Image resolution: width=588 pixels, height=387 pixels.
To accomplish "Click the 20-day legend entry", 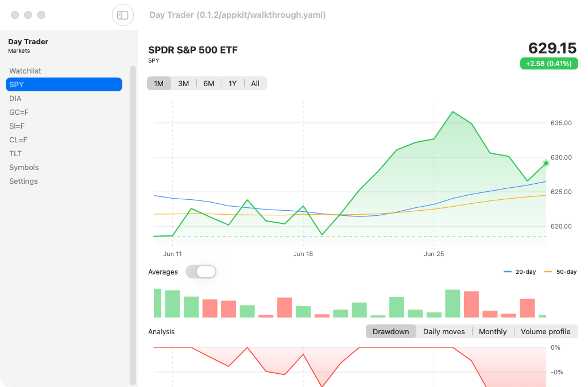I will pos(520,272).
